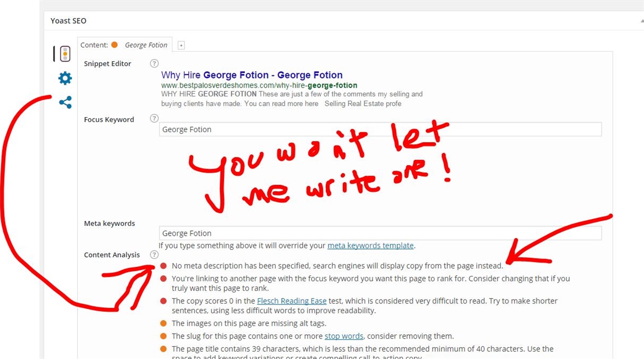Open the stop words link

click(343, 336)
